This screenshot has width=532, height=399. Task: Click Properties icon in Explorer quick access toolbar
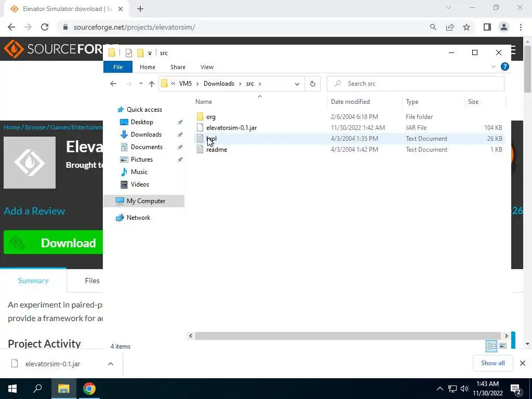click(x=129, y=53)
